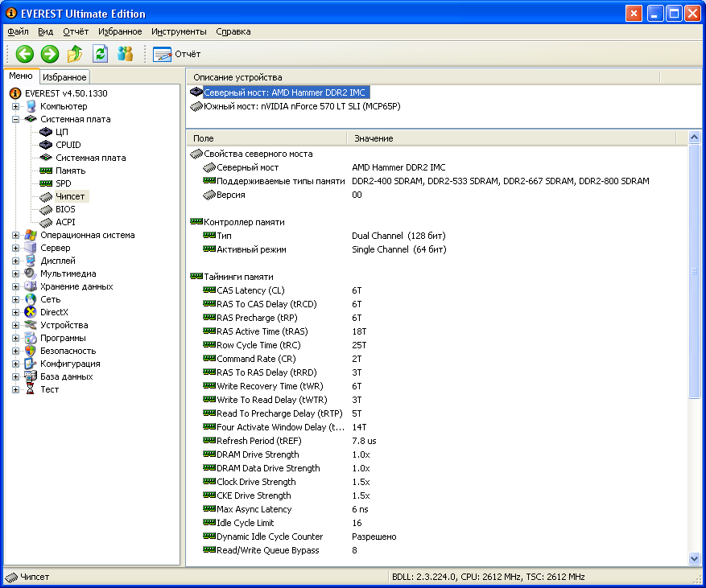Viewport: 706px width, 588px height.
Task: Expand the Программы tree node
Action: pyautogui.click(x=16, y=338)
